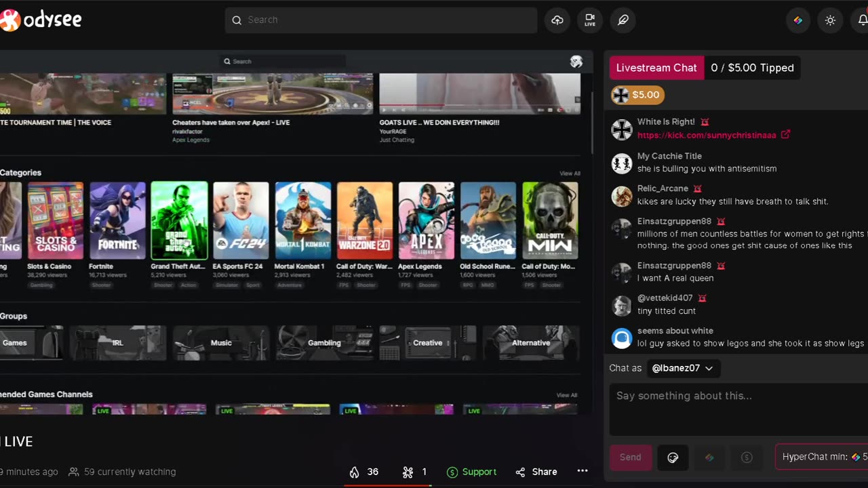Open the GOATS LIVE stream thumbnail
Viewport: 868px width, 488px height.
(x=480, y=94)
